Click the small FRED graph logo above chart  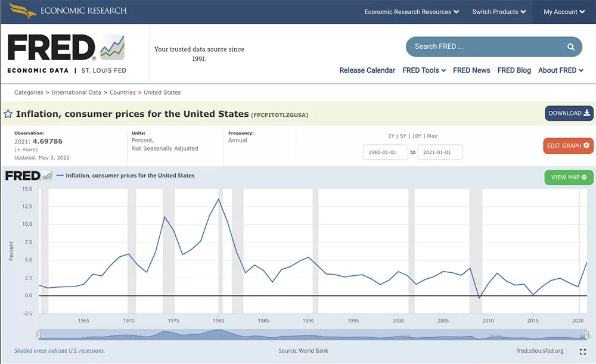click(x=29, y=176)
